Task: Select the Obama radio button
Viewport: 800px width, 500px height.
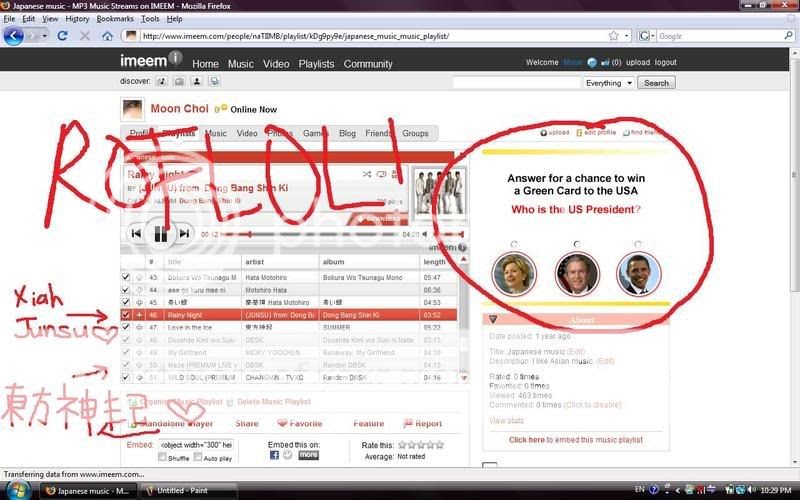Action: (x=638, y=244)
